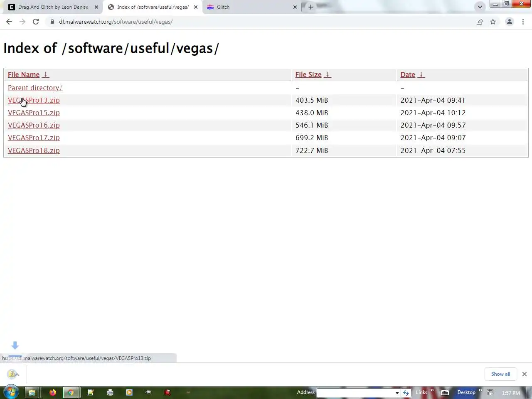Viewport: 532px width, 399px height.
Task: Go back using the browser back arrow
Action: (x=9, y=22)
